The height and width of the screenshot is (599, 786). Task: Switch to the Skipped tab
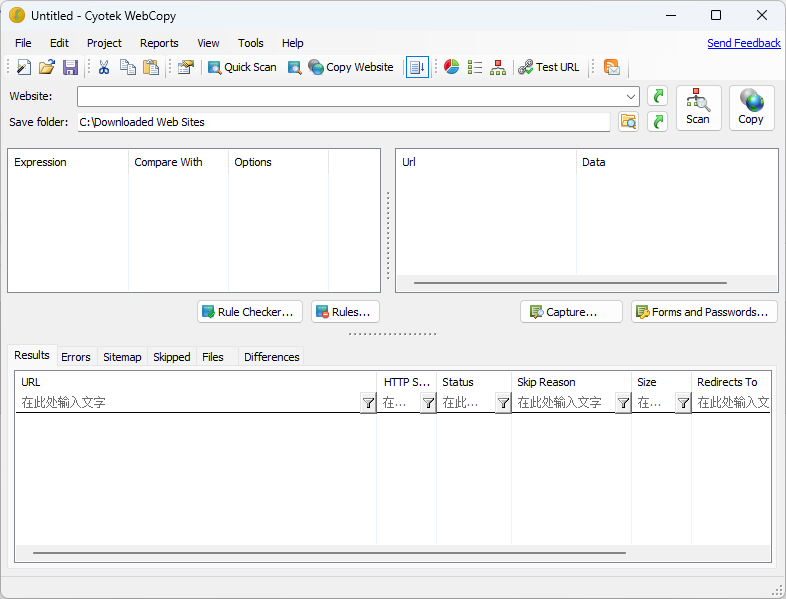point(171,357)
